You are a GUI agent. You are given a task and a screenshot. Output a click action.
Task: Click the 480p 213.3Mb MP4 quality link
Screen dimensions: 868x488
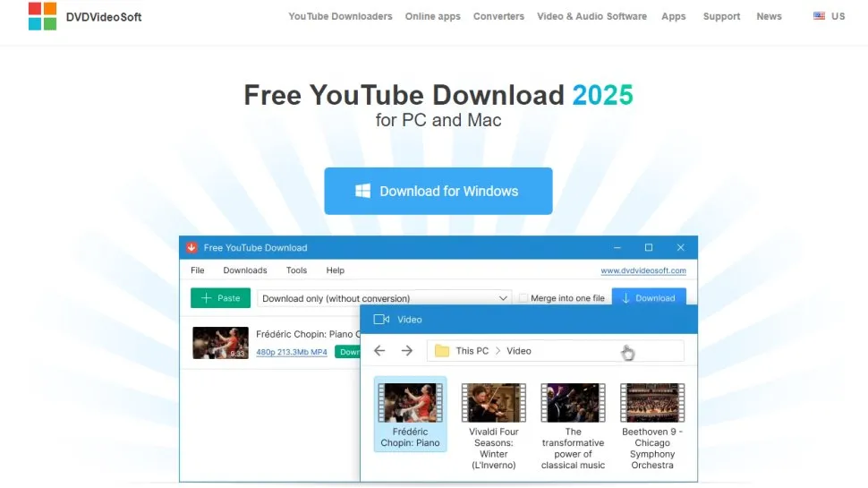291,352
